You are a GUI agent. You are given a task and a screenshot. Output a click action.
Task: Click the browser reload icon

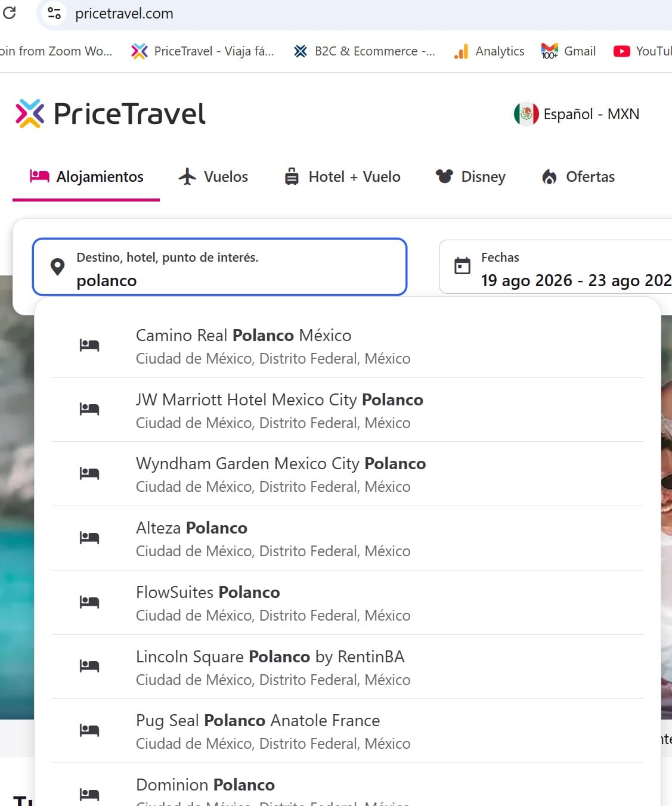coord(9,13)
